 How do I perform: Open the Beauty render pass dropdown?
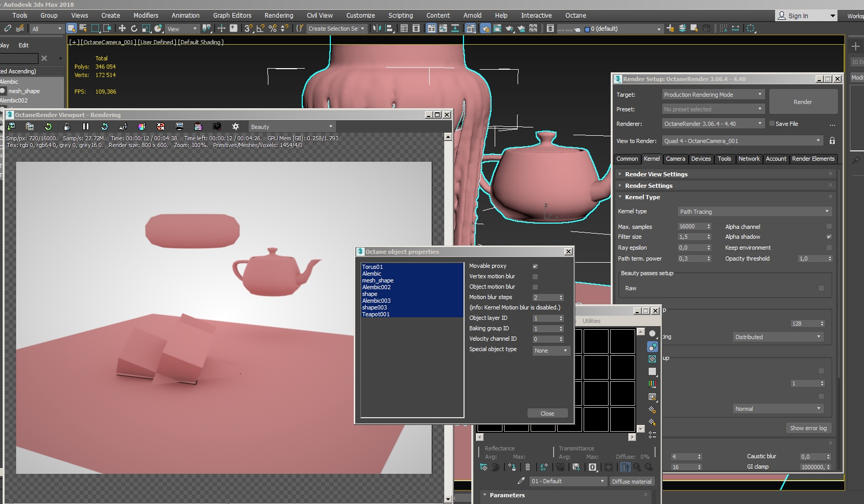point(292,127)
